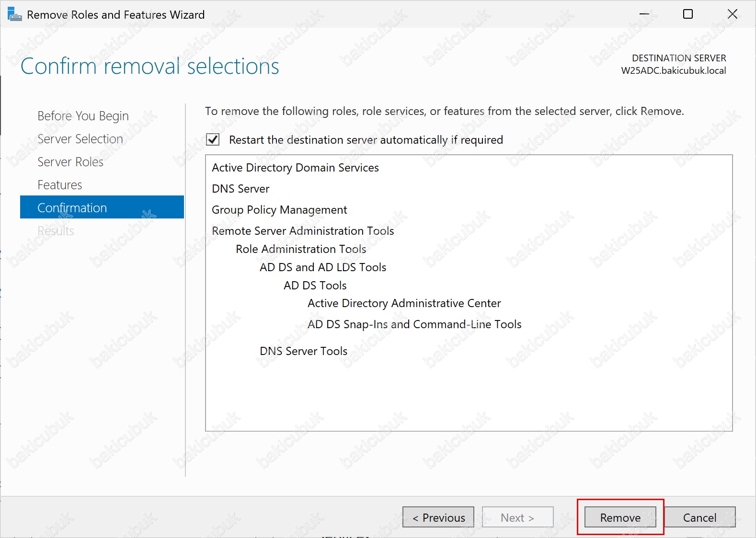Close the wizard window
Screen dimensions: 756x538
coord(733,14)
